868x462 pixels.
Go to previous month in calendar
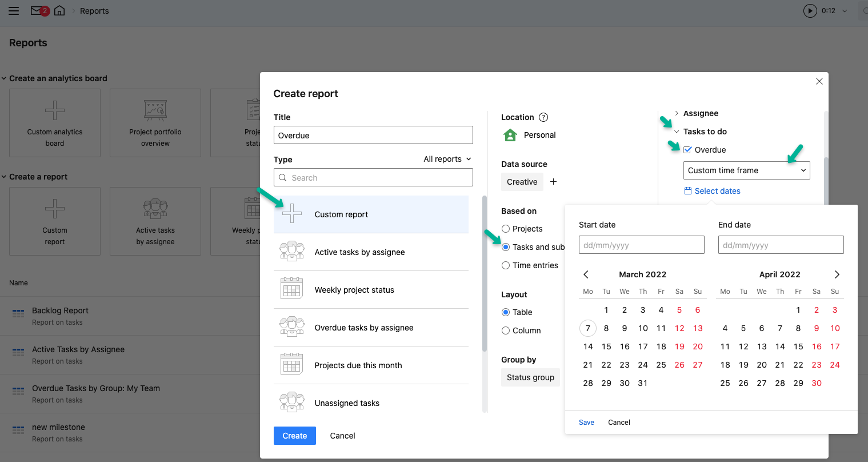coord(586,274)
